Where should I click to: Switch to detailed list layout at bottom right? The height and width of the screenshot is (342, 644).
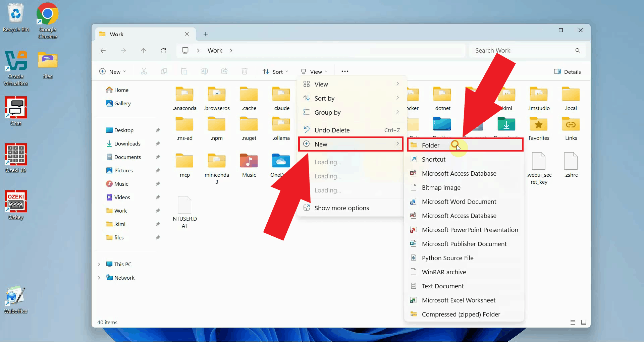[x=573, y=322]
